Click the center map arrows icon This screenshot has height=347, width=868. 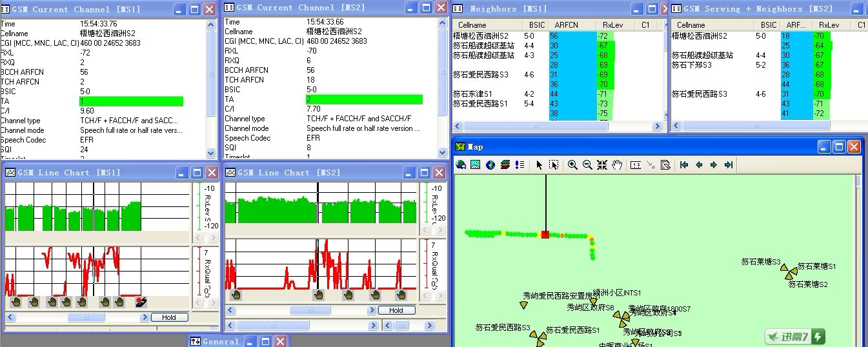pos(602,165)
